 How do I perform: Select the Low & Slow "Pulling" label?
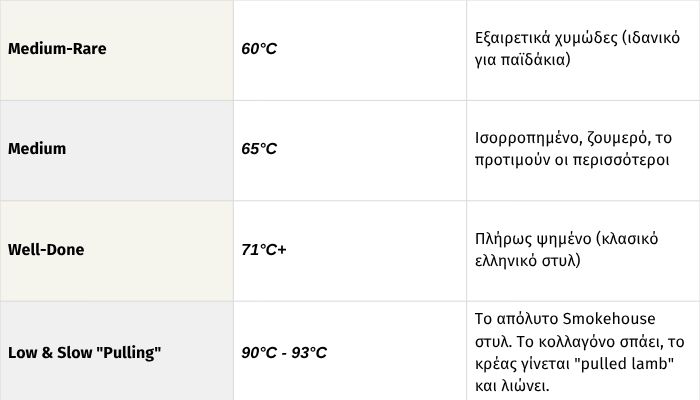coord(84,353)
